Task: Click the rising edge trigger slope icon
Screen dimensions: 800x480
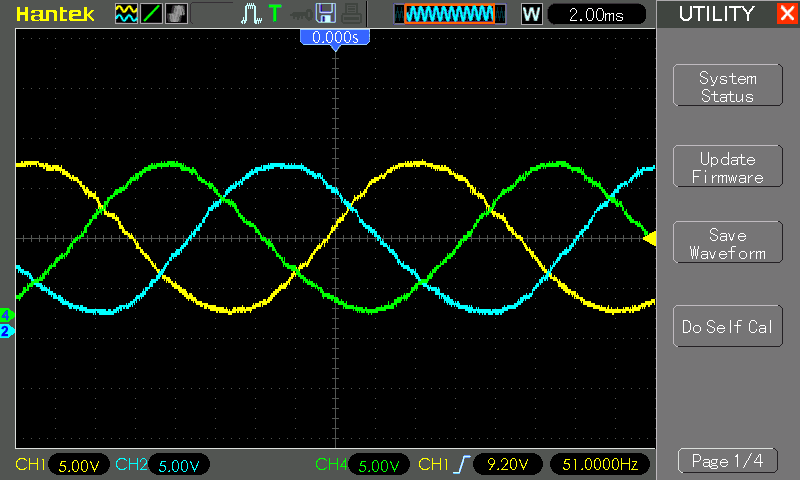Action: click(x=461, y=464)
